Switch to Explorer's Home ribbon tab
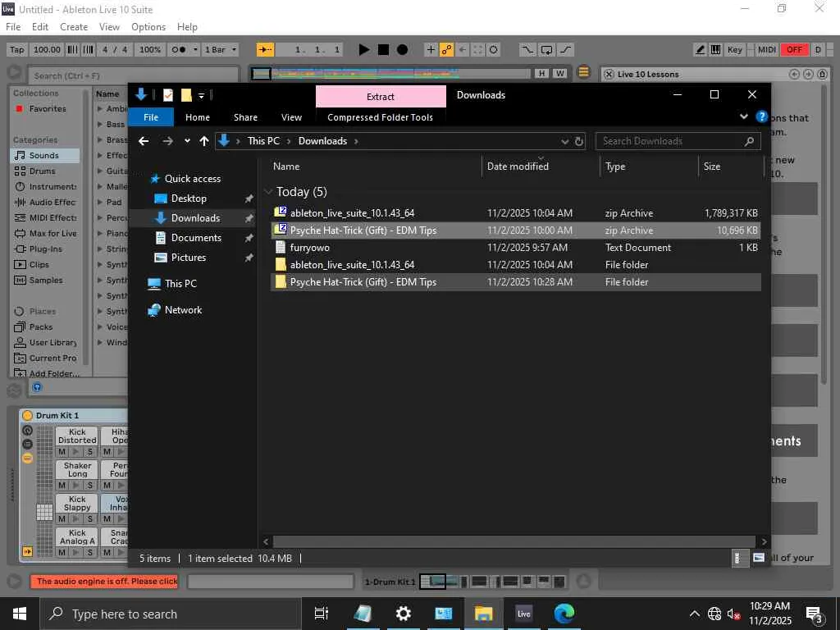 (197, 117)
